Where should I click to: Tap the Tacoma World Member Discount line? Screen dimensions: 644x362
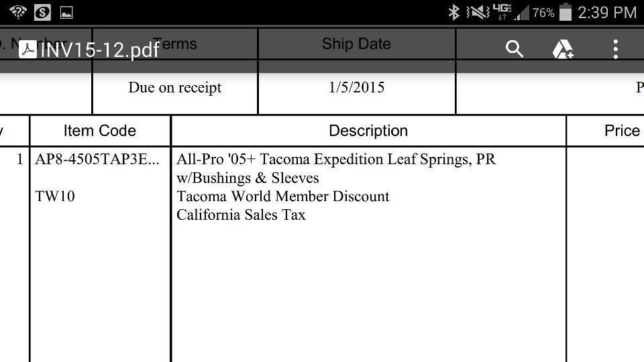point(282,196)
